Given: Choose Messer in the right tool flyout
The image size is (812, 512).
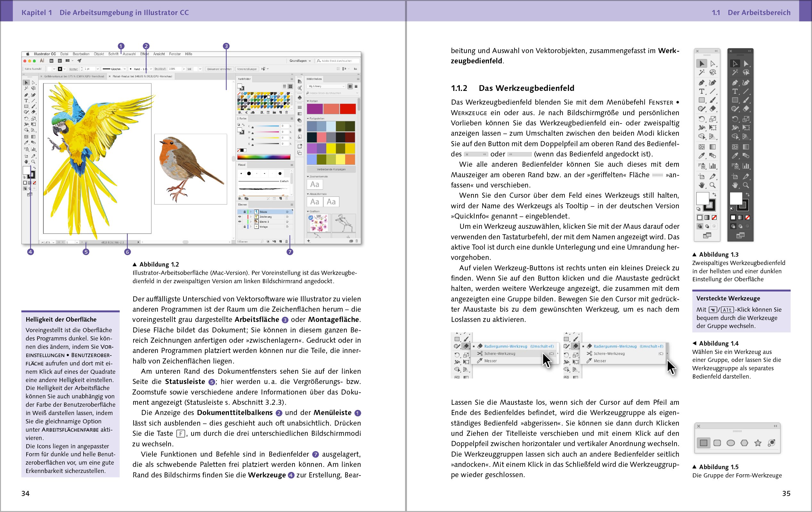Looking at the screenshot, I should click(600, 361).
